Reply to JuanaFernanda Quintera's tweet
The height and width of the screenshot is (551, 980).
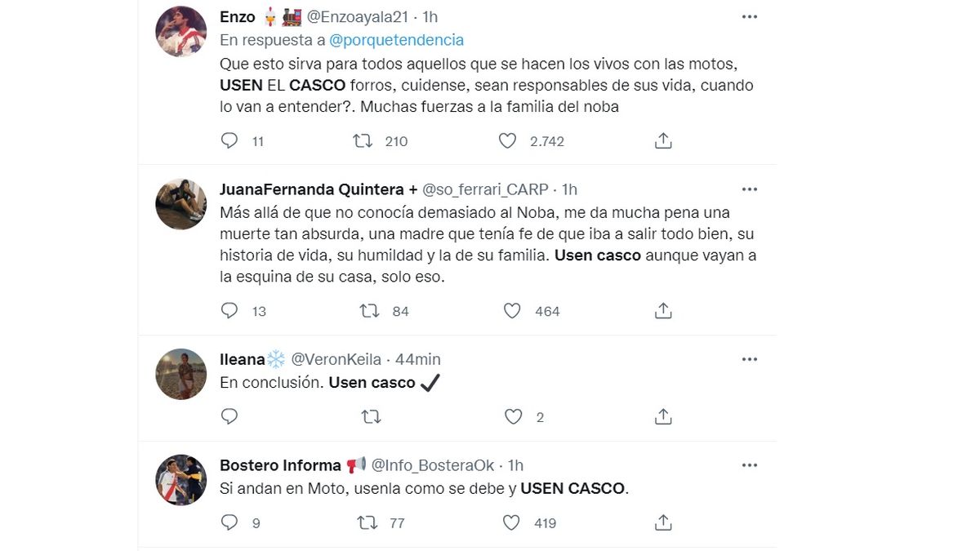[229, 311]
